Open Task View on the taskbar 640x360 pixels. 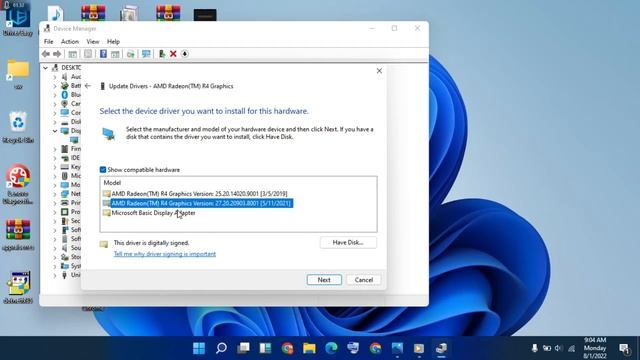[x=243, y=348]
